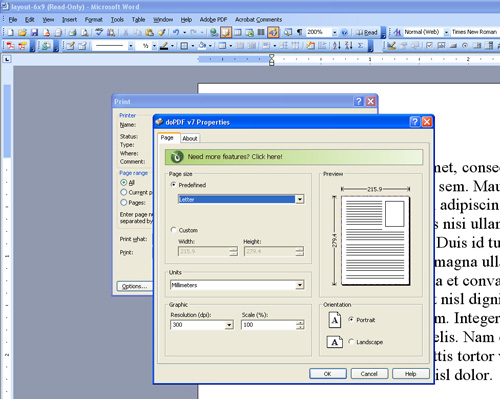Open the line style dropdown in Tables toolbar
The image size is (500, 399).
point(131,46)
